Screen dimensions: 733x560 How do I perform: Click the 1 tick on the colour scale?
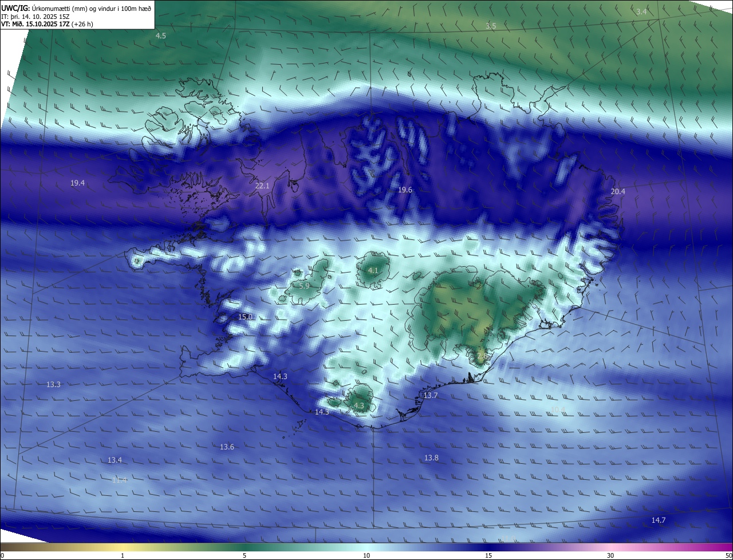[x=123, y=555]
